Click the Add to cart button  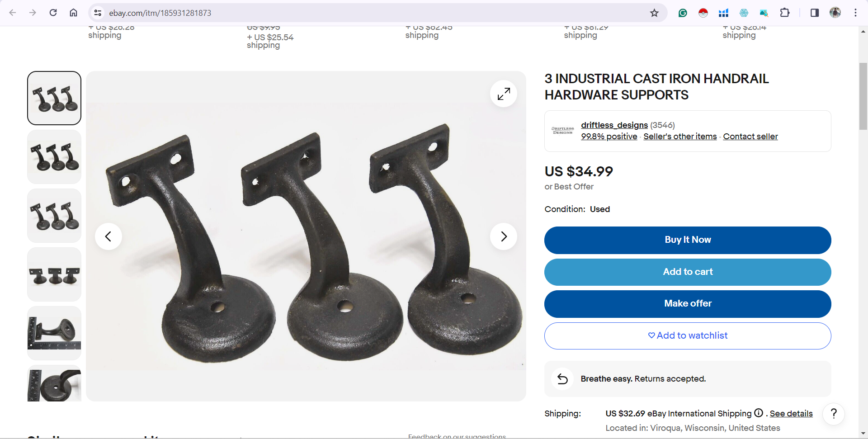[688, 272]
